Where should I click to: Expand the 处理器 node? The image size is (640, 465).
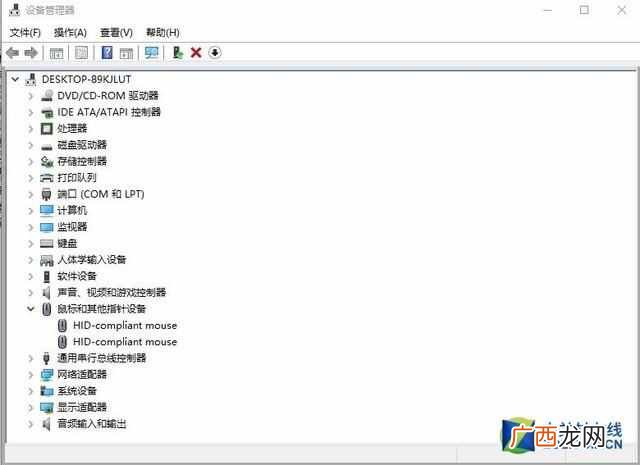point(30,129)
